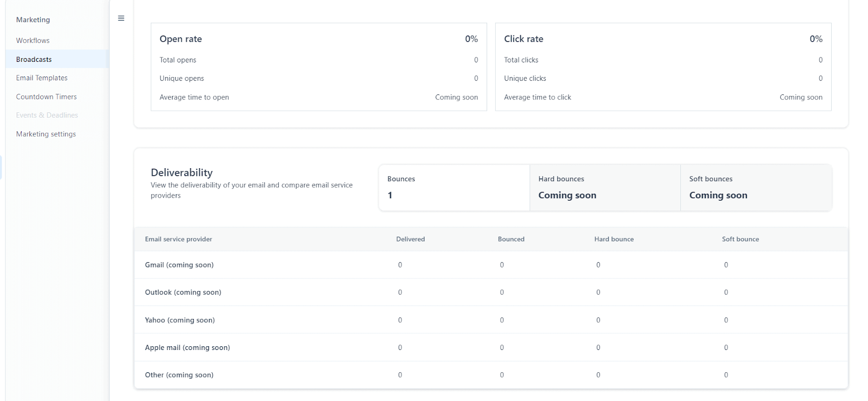This screenshot has width=868, height=401.
Task: Select the Soft bounces stat tile
Action: click(755, 188)
